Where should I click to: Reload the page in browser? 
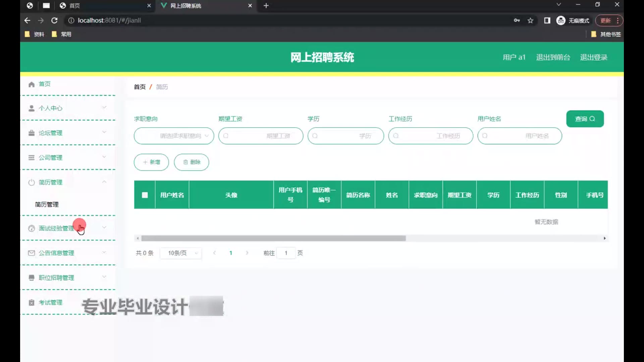(54, 21)
